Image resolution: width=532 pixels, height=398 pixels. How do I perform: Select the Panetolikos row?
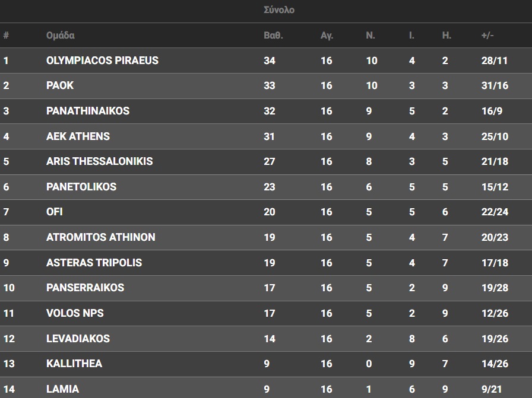[81, 187]
